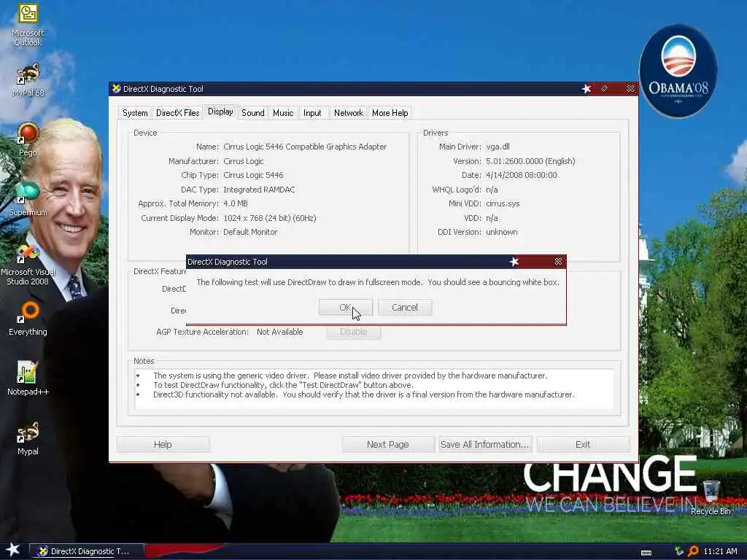The image size is (747, 560).
Task: Click the display mode '1024 x 768 (24 bit) (60Hz)'
Action: pyautogui.click(x=270, y=218)
